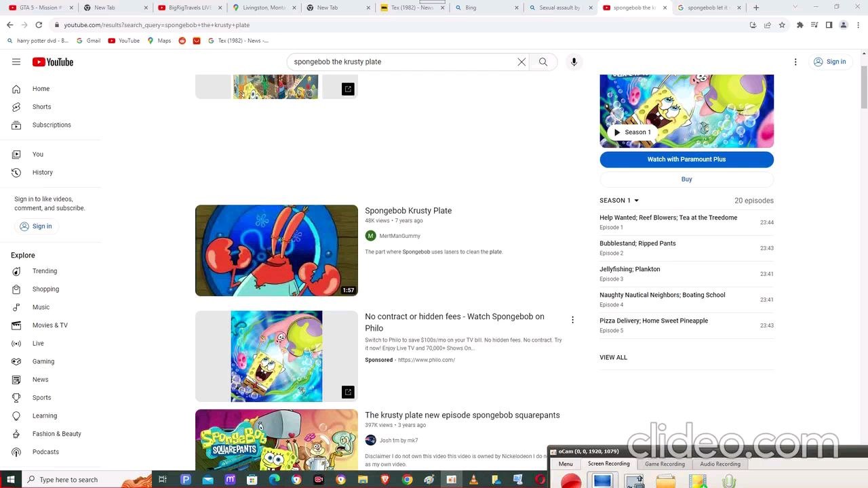
Task: Expand the SEASON 1 dropdown
Action: (x=619, y=201)
